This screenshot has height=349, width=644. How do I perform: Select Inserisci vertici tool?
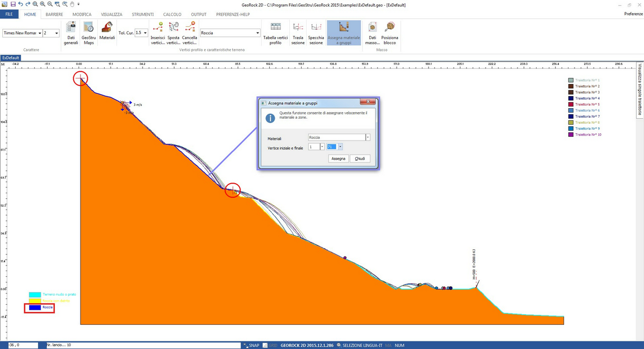[158, 33]
